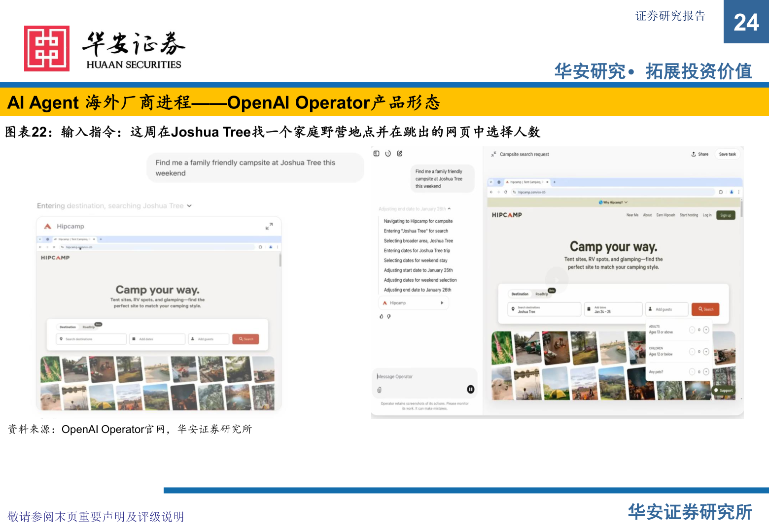The width and height of the screenshot is (769, 532).
Task: Select Roadtrip tab in right Hipcamp search
Action: (541, 294)
